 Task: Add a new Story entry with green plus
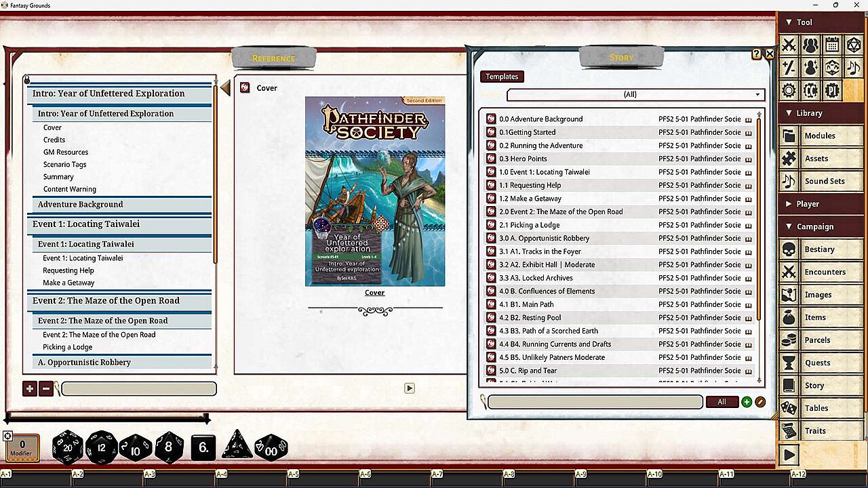pyautogui.click(x=747, y=402)
